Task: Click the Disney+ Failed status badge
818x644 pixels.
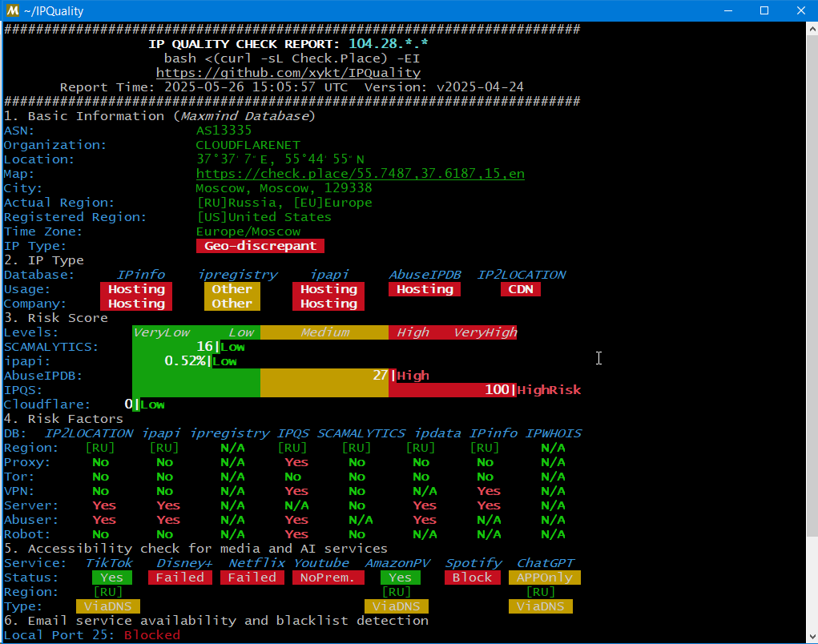Action: 180,578
